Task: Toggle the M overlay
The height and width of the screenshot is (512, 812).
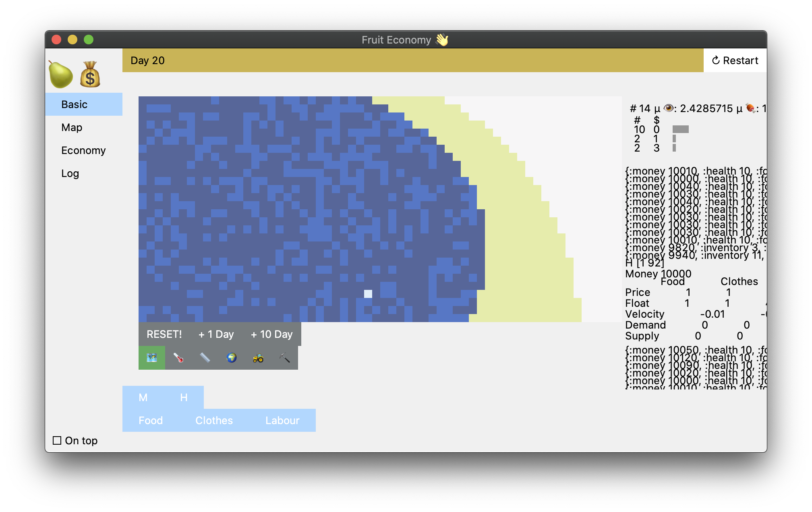Action: 143,398
